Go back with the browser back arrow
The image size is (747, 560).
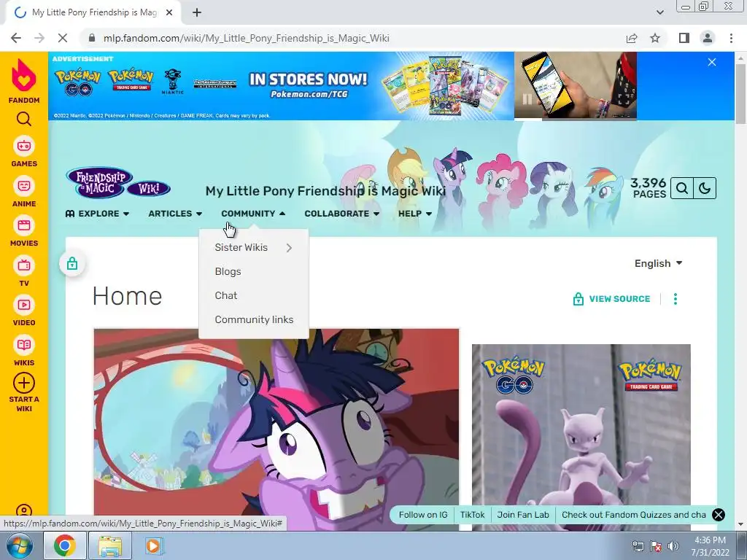pos(16,38)
